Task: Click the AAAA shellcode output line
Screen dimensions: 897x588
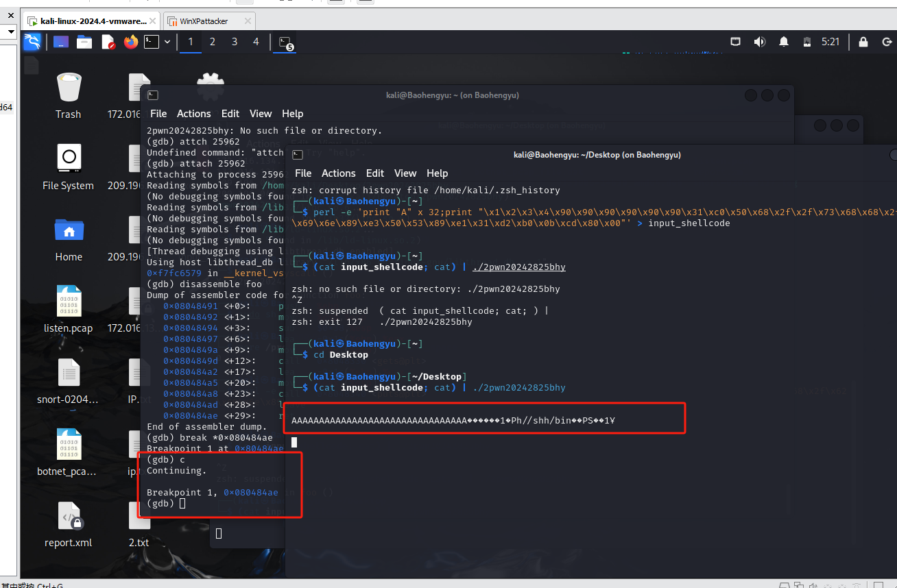Action: pyautogui.click(x=453, y=421)
